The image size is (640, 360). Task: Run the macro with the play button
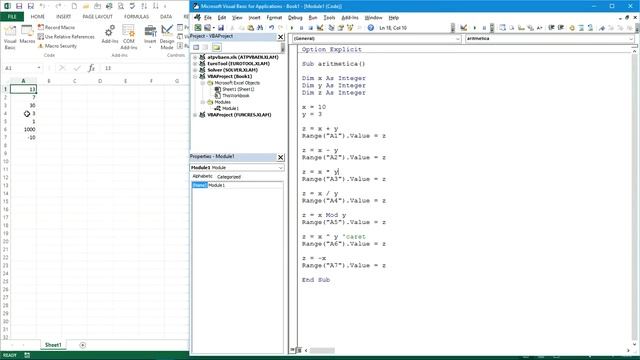tap(292, 28)
